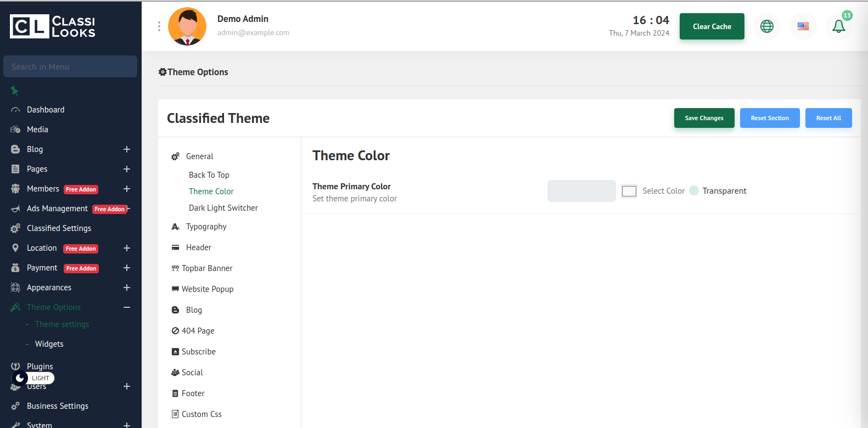
Task: Open the Typography section
Action: (x=206, y=227)
